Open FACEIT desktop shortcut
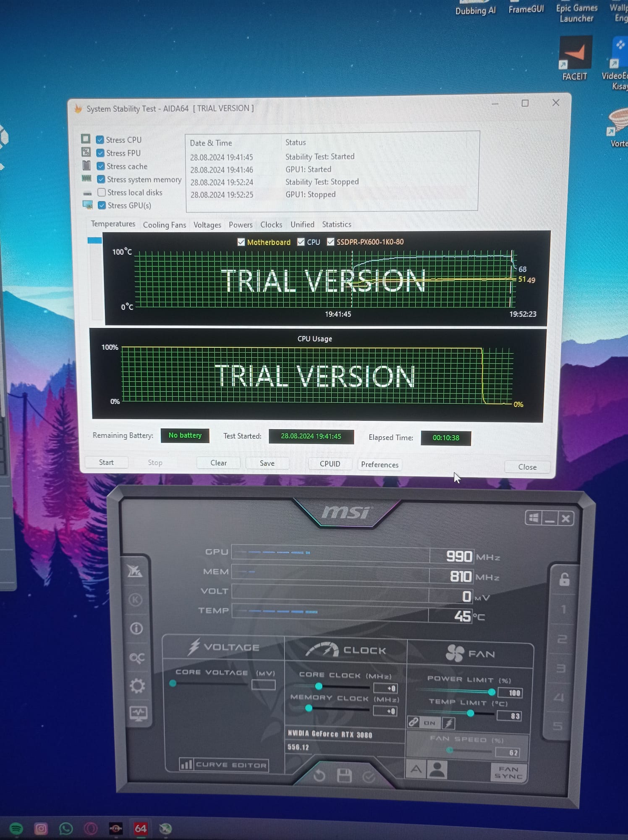The height and width of the screenshot is (840, 628). 575,58
